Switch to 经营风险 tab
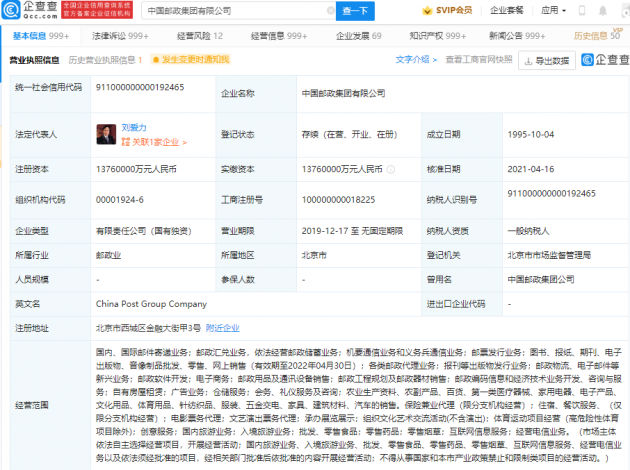The height and width of the screenshot is (470, 630). [x=200, y=36]
